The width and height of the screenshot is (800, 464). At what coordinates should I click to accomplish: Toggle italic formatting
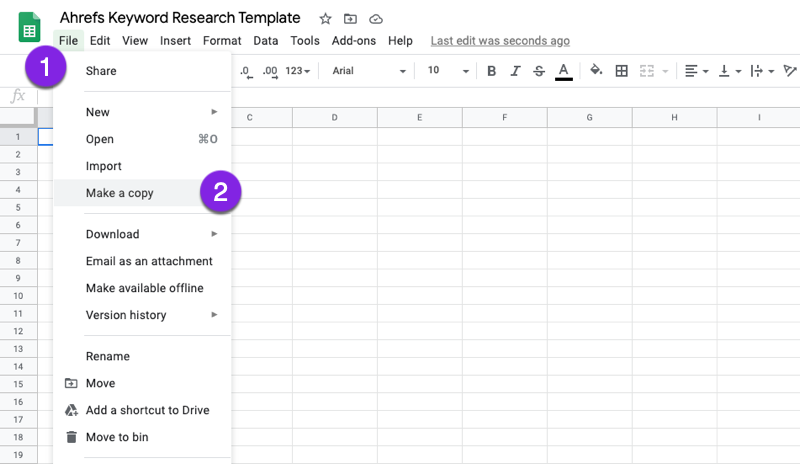tap(515, 71)
